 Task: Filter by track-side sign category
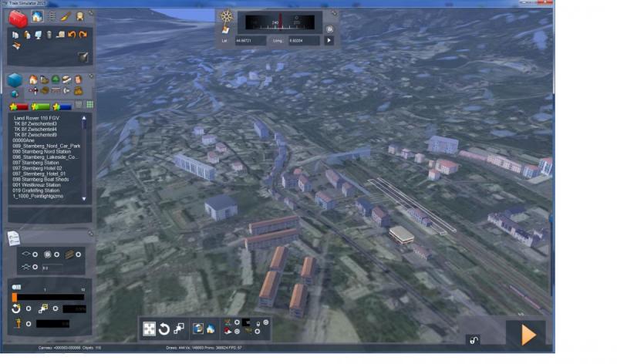point(33,91)
